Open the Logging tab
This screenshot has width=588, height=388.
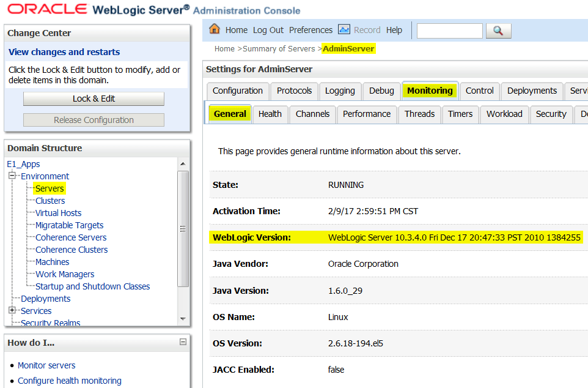coord(340,91)
